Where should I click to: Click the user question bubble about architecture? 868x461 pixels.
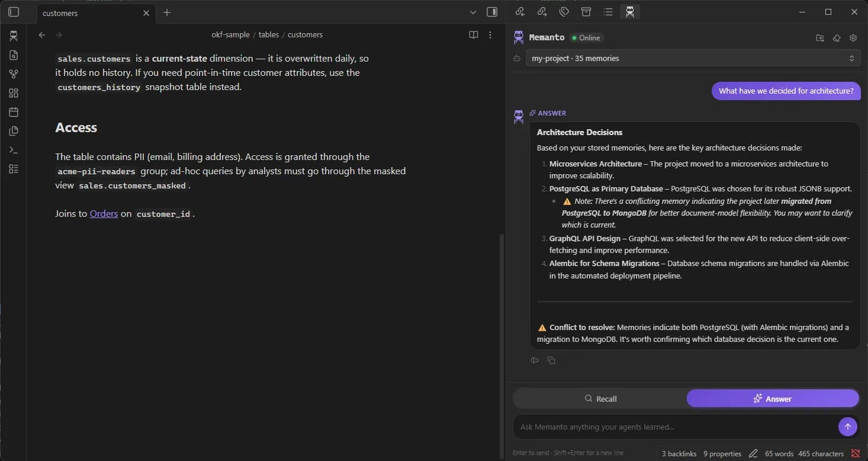tap(786, 91)
